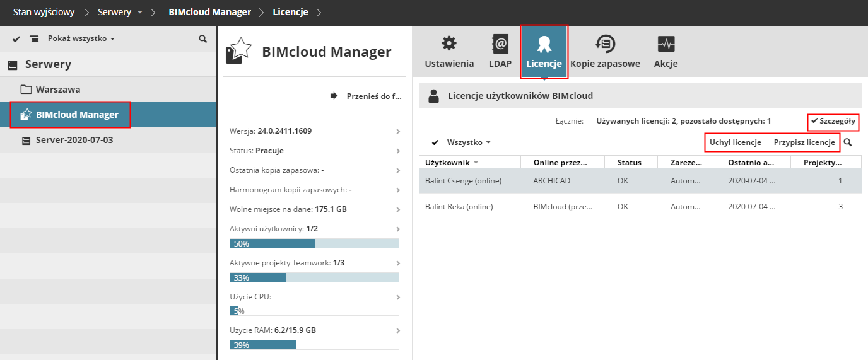The height and width of the screenshot is (360, 868).
Task: Select the Warszawa folder in tree
Action: tap(58, 90)
